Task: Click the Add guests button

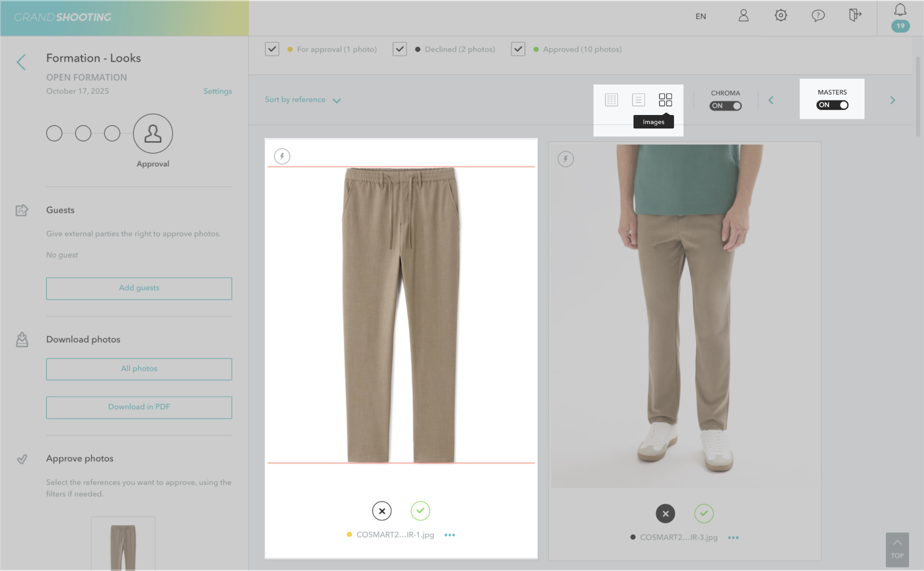Action: 139,288
